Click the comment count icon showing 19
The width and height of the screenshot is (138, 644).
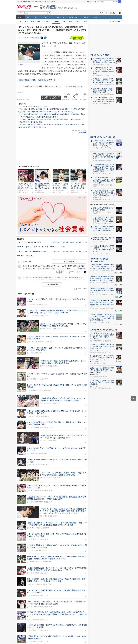(x=32, y=38)
